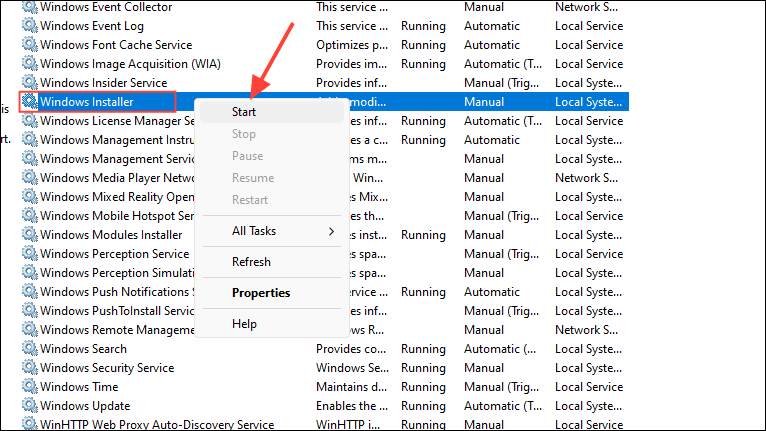Click Local Service log-on of Windows Time
Screen dimensions: 766x431
click(x=589, y=387)
